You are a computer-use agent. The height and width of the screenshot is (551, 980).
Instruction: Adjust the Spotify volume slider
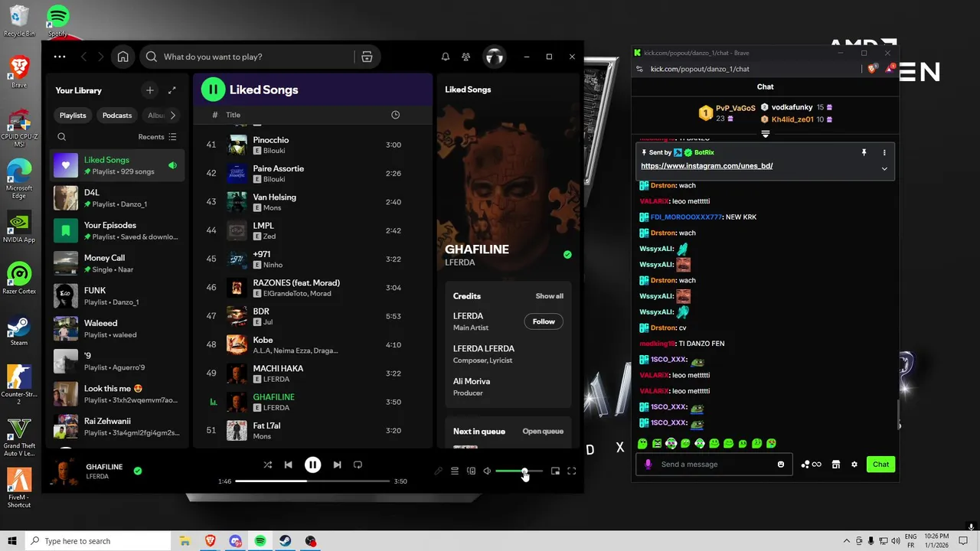tap(518, 471)
